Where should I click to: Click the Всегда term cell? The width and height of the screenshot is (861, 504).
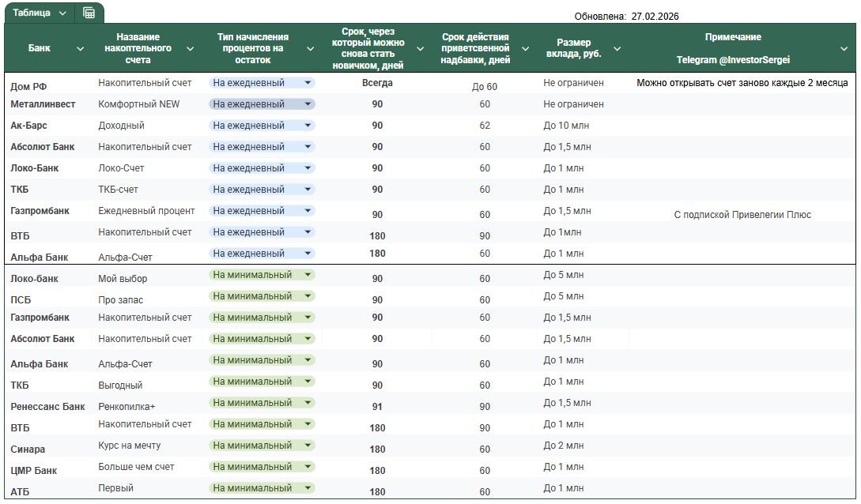click(377, 83)
